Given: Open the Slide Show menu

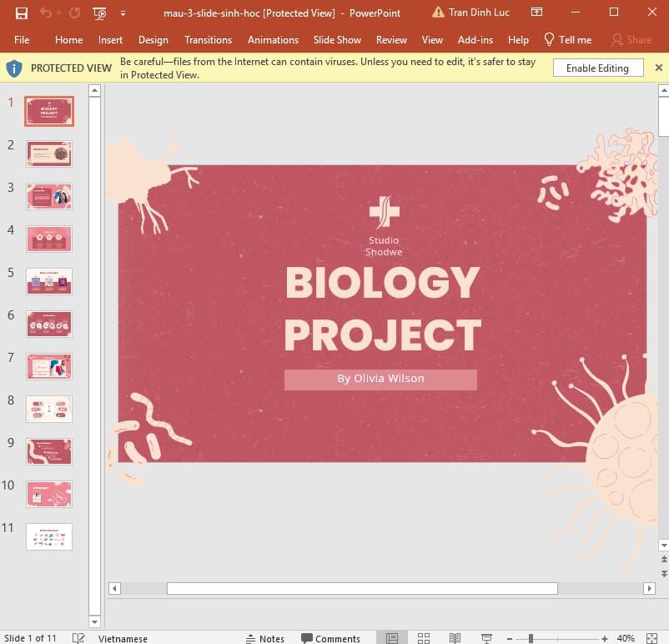Looking at the screenshot, I should pyautogui.click(x=337, y=39).
